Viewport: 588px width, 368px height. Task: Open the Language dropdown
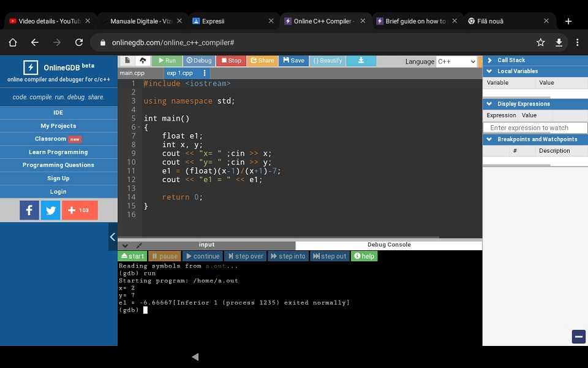(456, 61)
